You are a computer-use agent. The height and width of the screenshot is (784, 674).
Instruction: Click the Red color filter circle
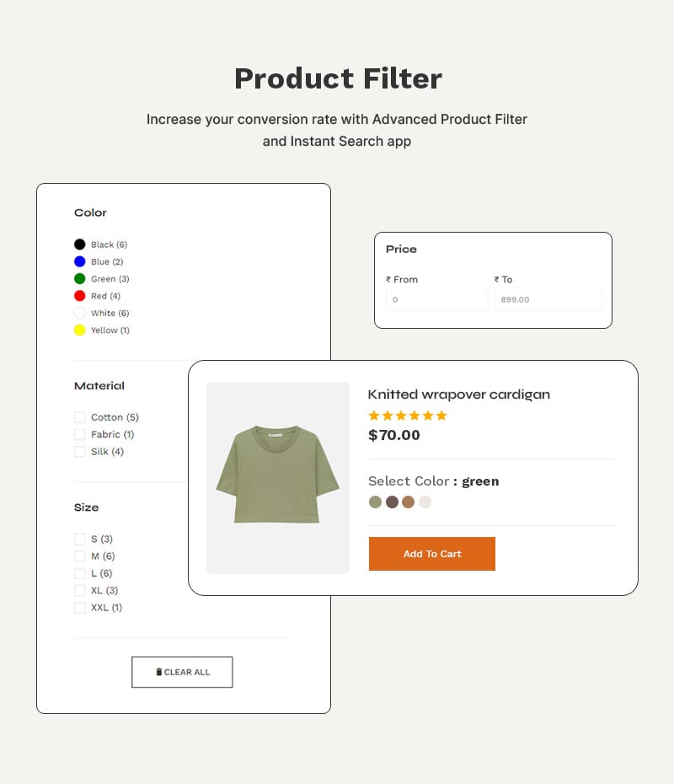pos(79,295)
